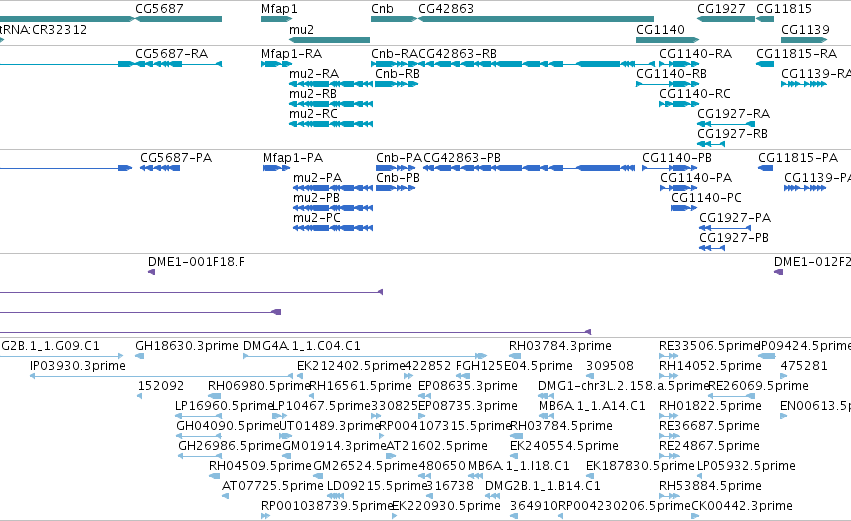Screen dimensions: 851x521
Task: Click the CG5687 gene label
Action: pyautogui.click(x=159, y=9)
